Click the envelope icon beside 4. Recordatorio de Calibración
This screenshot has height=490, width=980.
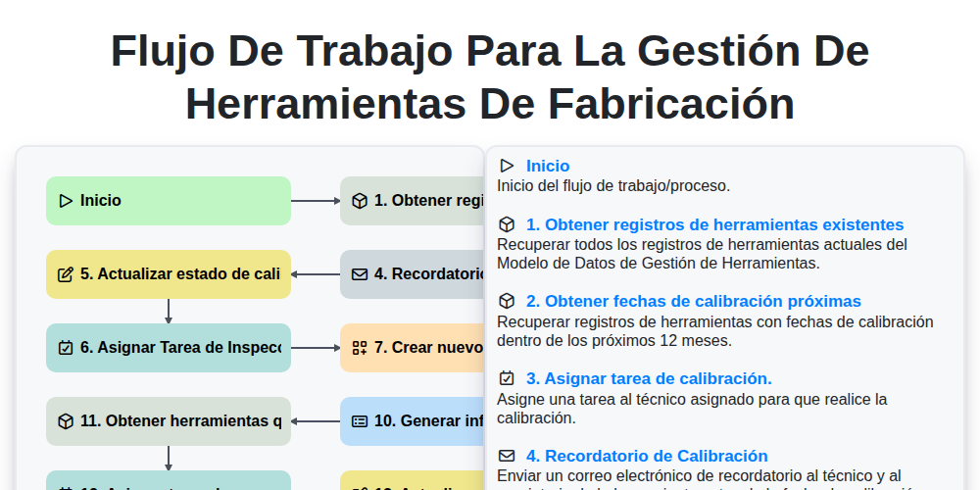(507, 456)
